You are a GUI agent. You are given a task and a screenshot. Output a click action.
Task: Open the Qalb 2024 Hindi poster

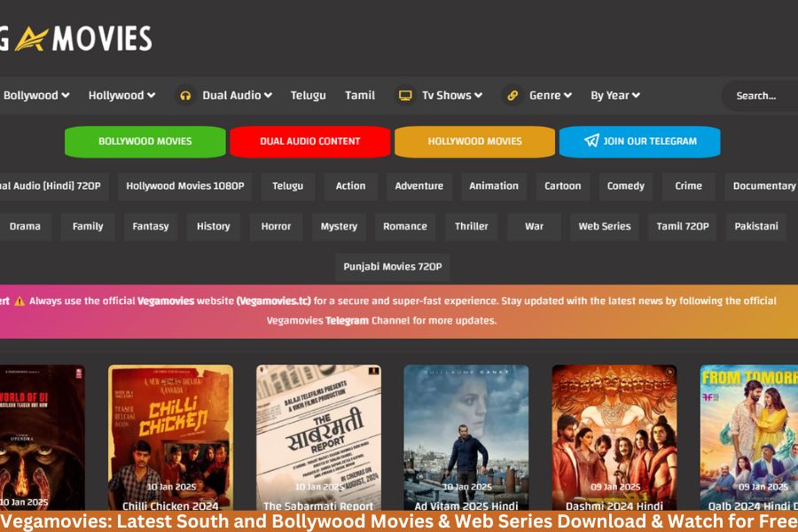tap(749, 438)
